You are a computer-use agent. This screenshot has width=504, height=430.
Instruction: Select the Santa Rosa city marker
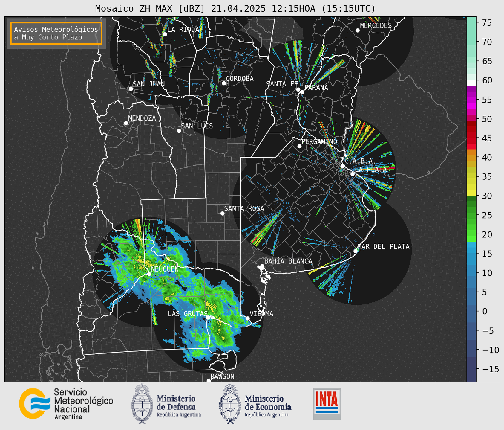click(222, 214)
